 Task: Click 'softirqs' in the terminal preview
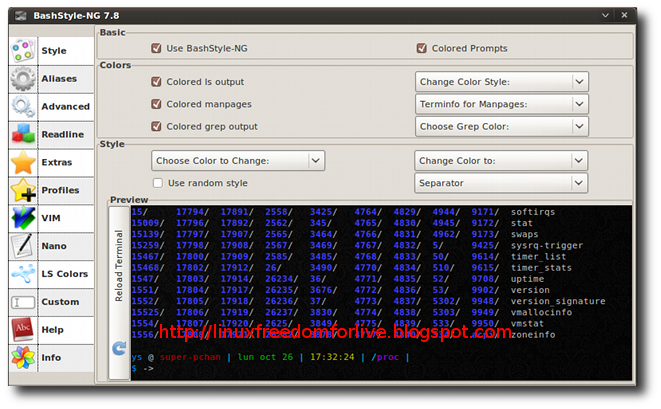533,212
